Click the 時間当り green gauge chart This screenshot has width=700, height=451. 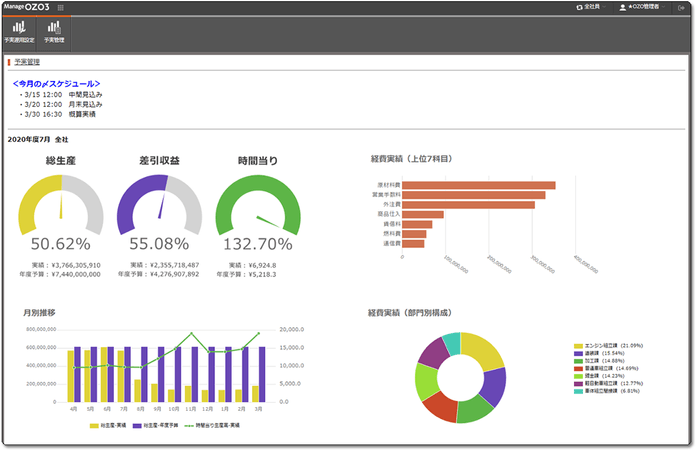[258, 208]
